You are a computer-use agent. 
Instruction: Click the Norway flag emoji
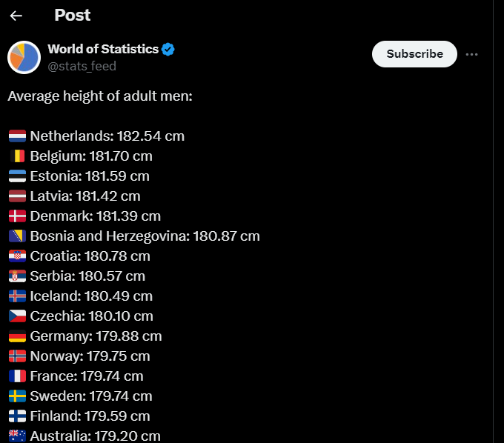[x=18, y=356]
